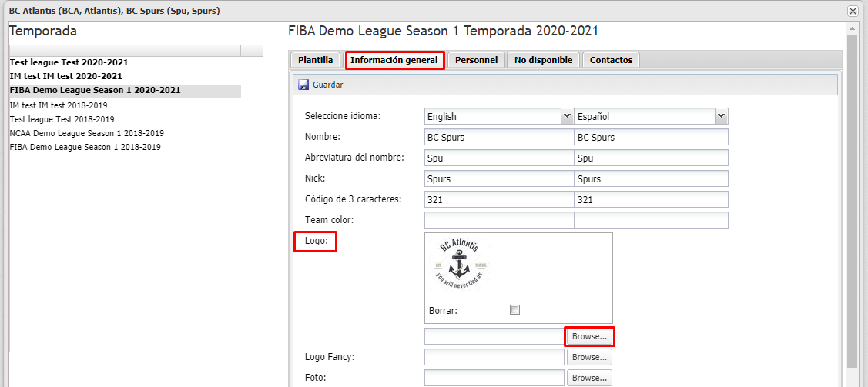Select NCAA Demo League Season 1 2018-2019
Screen dimensions: 868x387
coord(87,133)
